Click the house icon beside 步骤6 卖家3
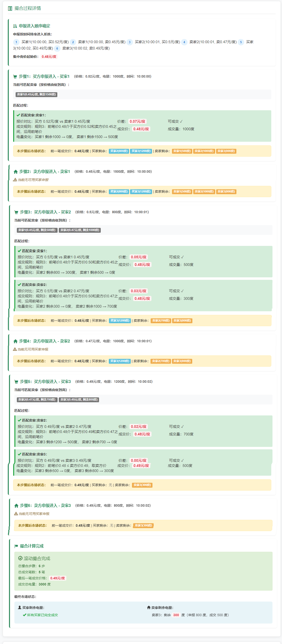282x644 pixels. (16, 506)
